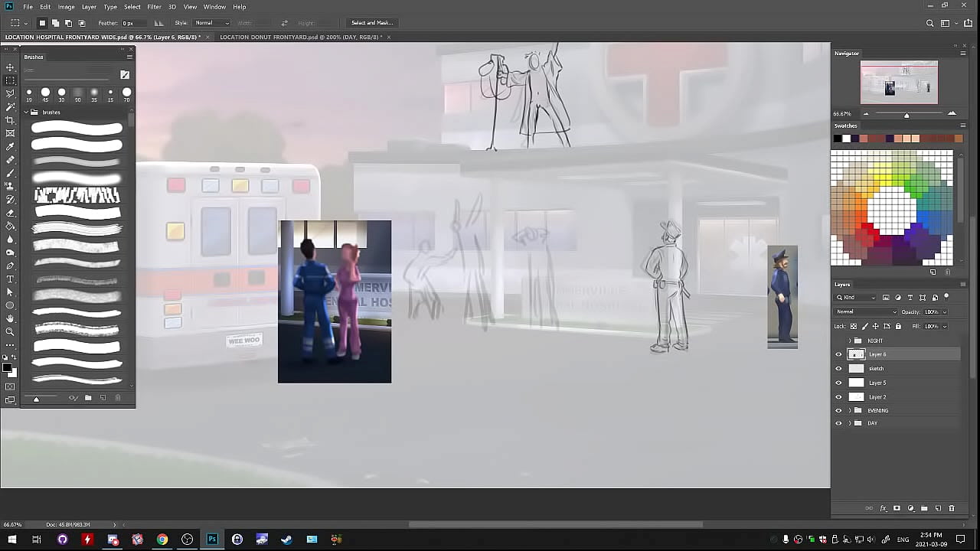Click the add layer style fx icon

coord(883,508)
